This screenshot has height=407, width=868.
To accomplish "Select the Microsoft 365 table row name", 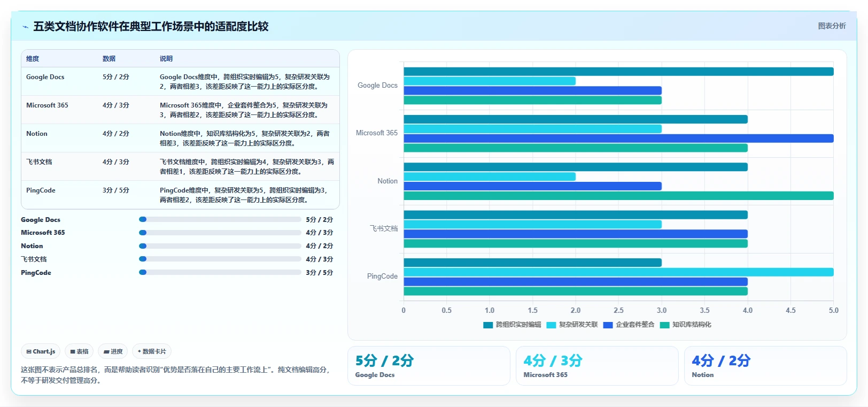I will point(47,105).
